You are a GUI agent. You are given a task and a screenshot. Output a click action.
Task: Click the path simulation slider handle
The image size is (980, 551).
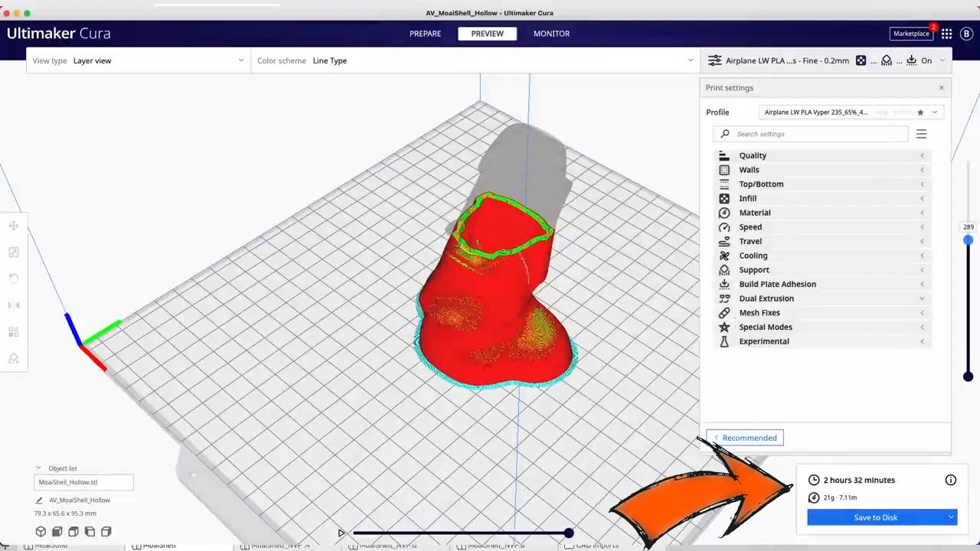click(x=569, y=533)
